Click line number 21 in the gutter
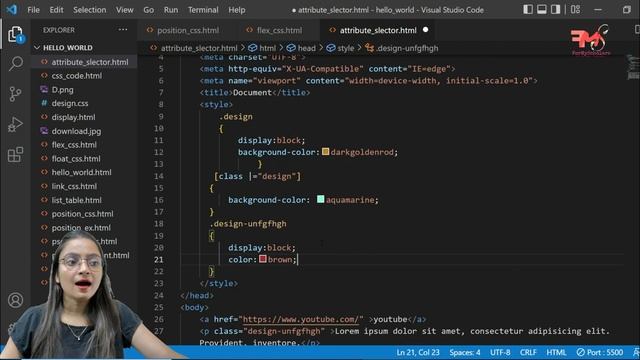640x360 pixels. click(159, 260)
